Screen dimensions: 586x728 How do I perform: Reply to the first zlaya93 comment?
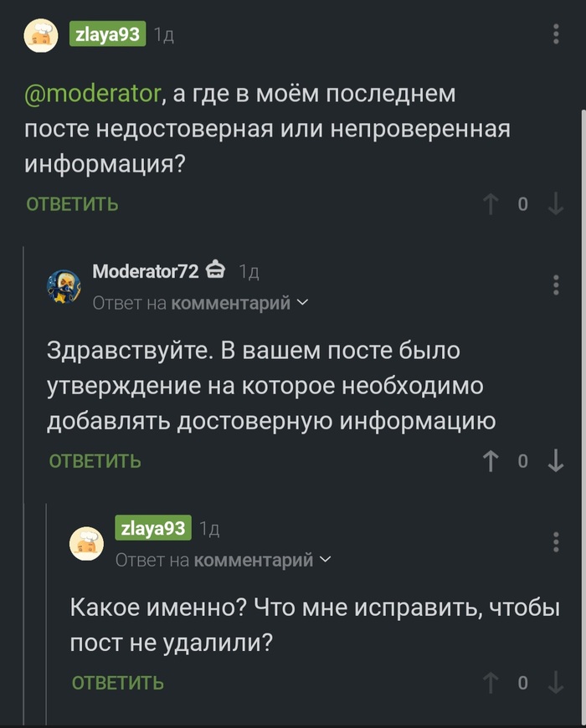pos(72,204)
